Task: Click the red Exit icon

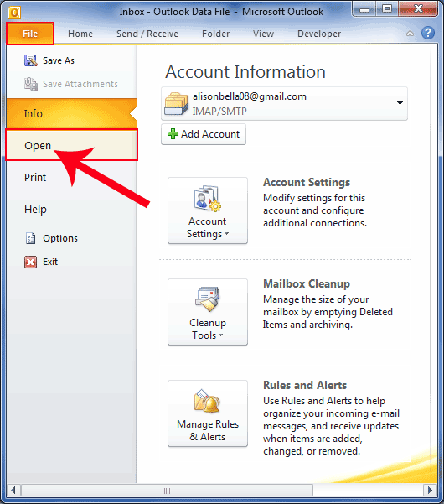Action: [30, 262]
